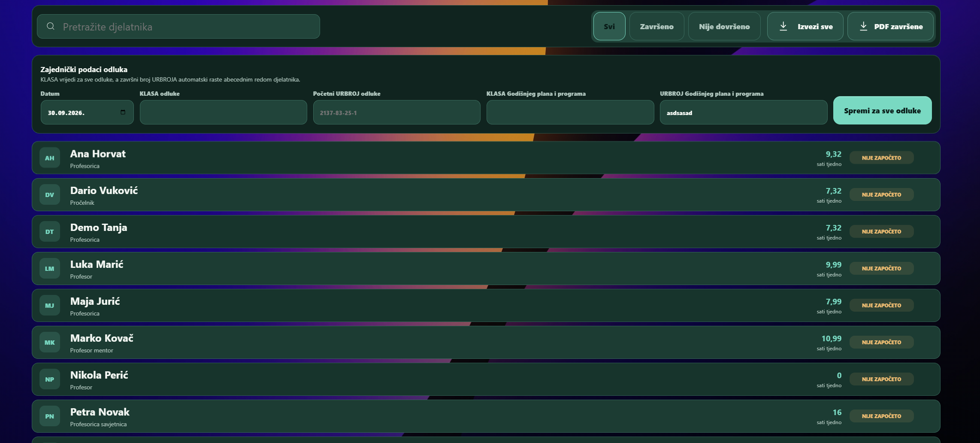This screenshot has width=980, height=443.
Task: Select Nikola Perić name
Action: coord(99,375)
